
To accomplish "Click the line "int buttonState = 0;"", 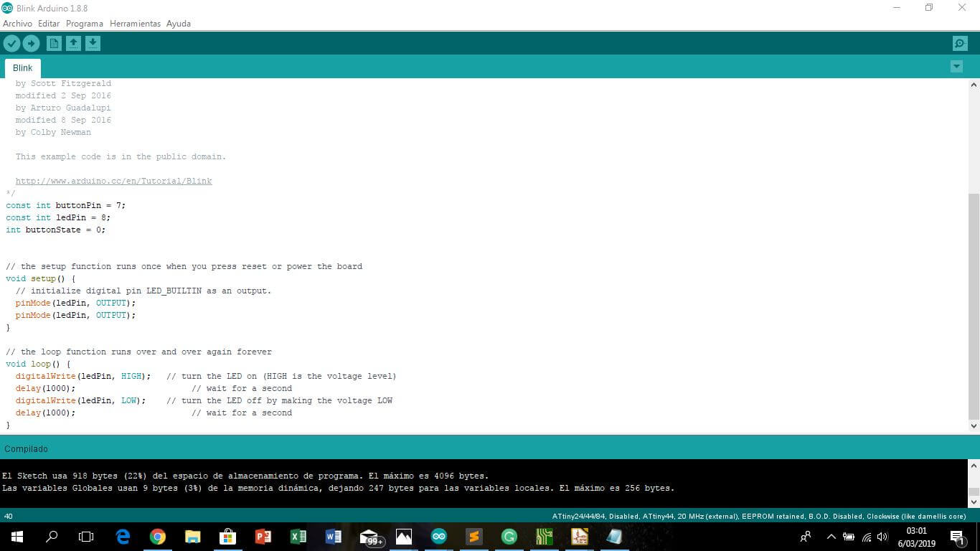I will (x=56, y=230).
